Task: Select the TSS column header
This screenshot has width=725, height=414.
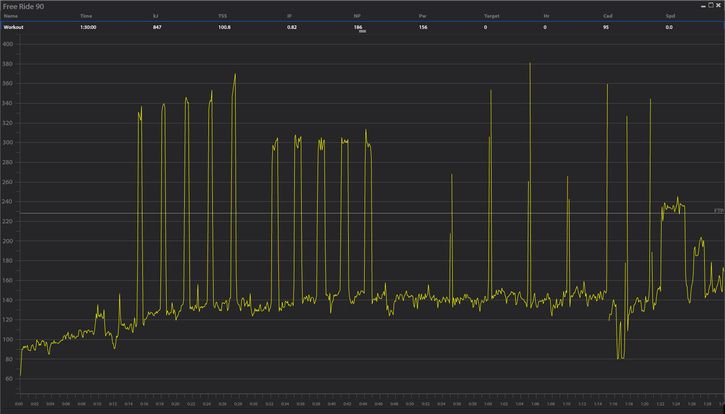Action: 222,17
